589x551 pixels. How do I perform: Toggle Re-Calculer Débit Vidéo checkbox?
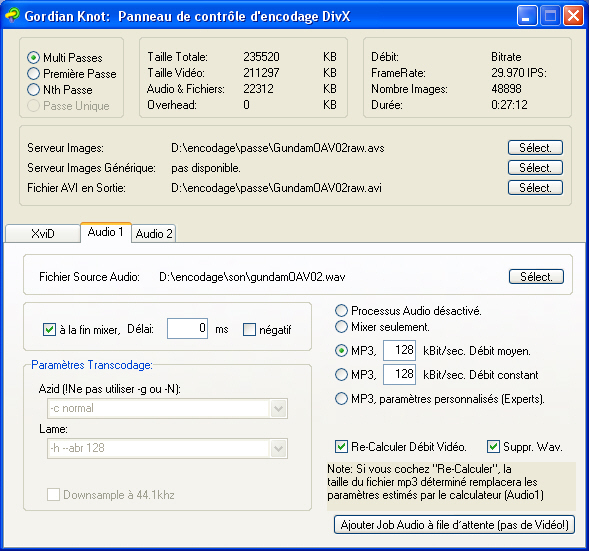pyautogui.click(x=341, y=447)
